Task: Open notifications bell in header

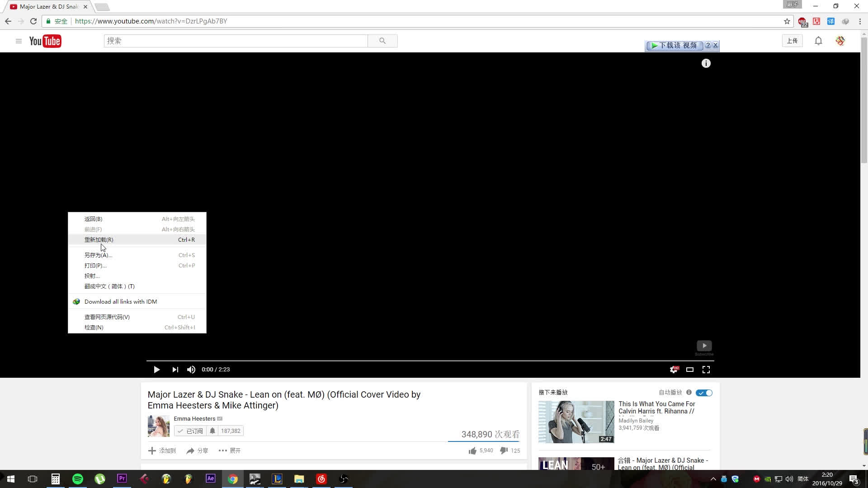Action: [818, 41]
